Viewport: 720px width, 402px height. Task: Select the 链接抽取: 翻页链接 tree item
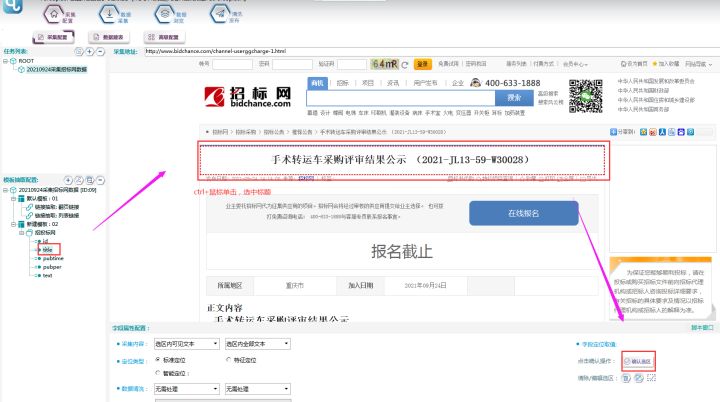click(x=57, y=207)
